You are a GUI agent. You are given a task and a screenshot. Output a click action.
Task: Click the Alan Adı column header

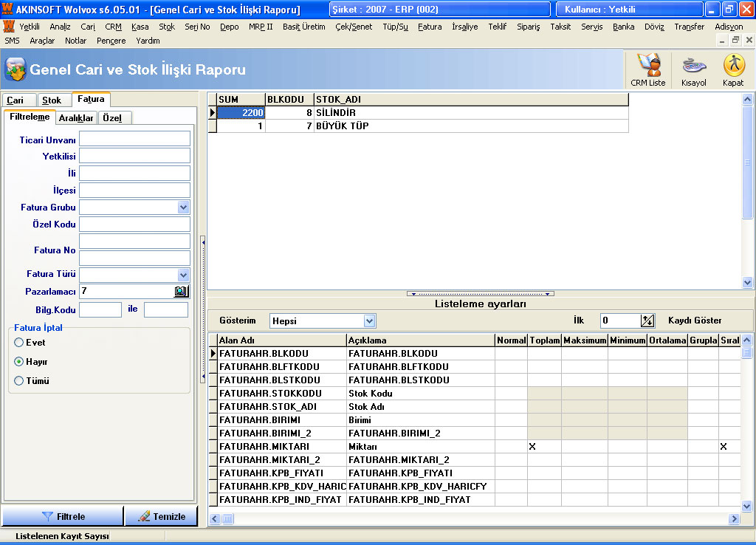coord(281,340)
